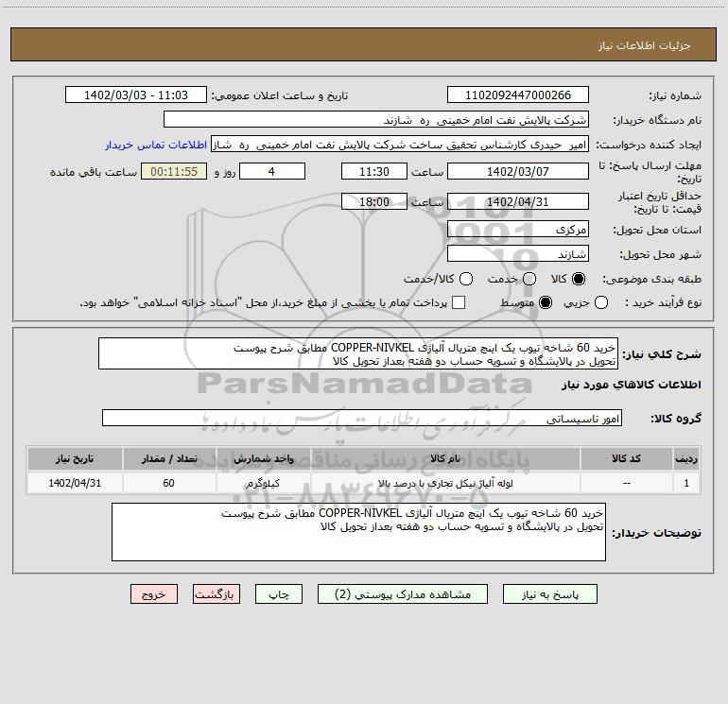The image size is (728, 704).
Task: Click the پاسخ به نیاز button
Action: click(550, 594)
